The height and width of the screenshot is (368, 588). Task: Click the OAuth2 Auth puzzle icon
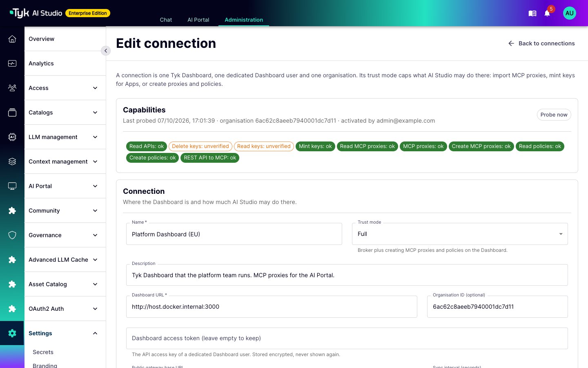click(x=12, y=309)
